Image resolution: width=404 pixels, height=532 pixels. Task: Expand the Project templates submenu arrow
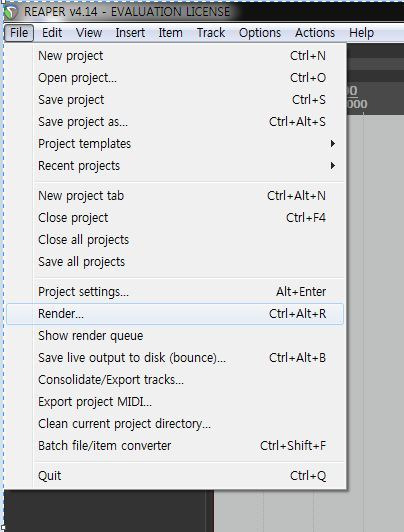333,144
